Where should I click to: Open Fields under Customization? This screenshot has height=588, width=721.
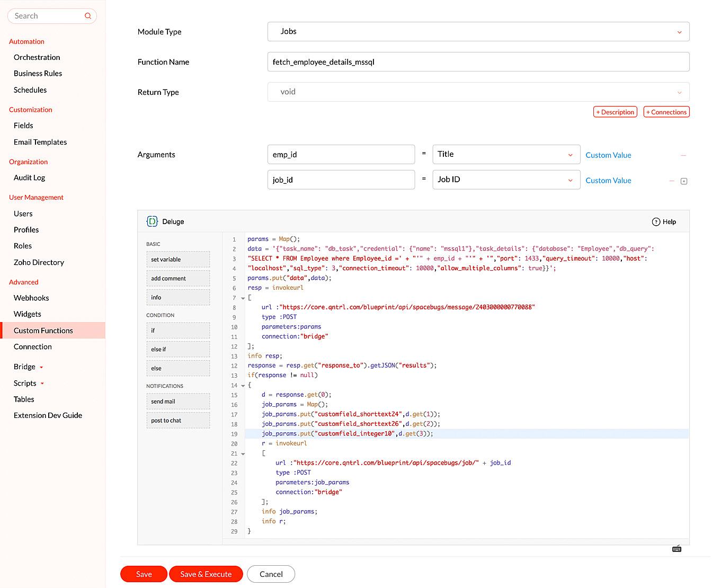[x=23, y=126]
